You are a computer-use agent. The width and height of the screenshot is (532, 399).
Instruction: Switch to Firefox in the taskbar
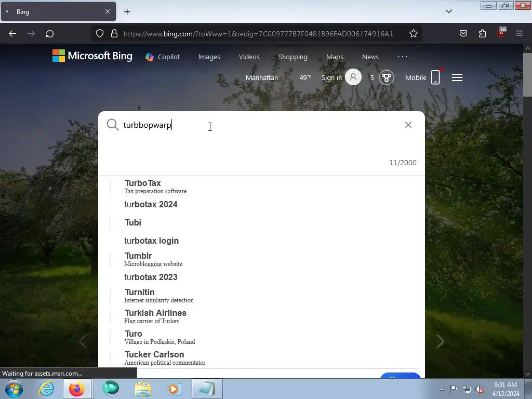coord(77,389)
